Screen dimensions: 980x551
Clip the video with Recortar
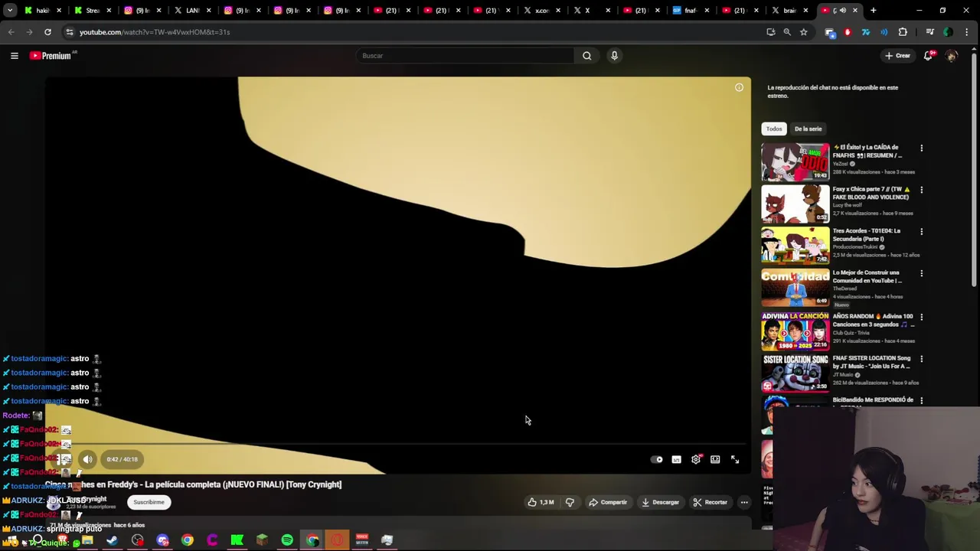(710, 502)
